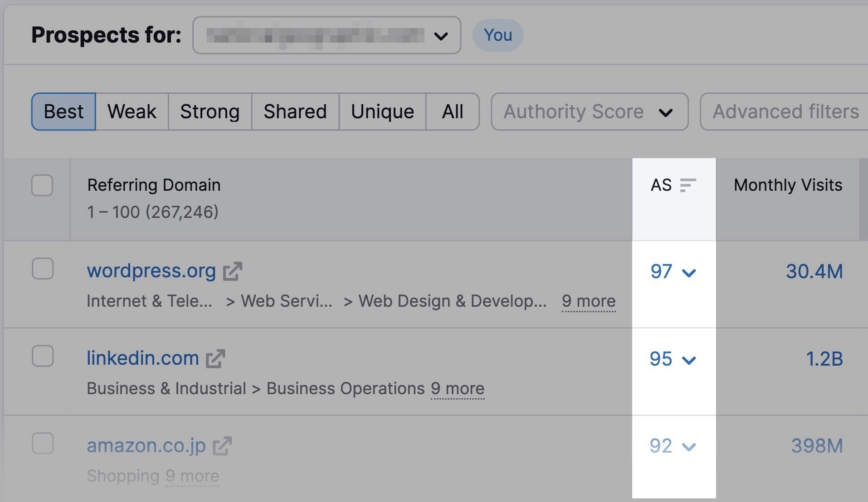Check the wordpress.org row checkbox
Screen dimensions: 868x502
(43, 269)
